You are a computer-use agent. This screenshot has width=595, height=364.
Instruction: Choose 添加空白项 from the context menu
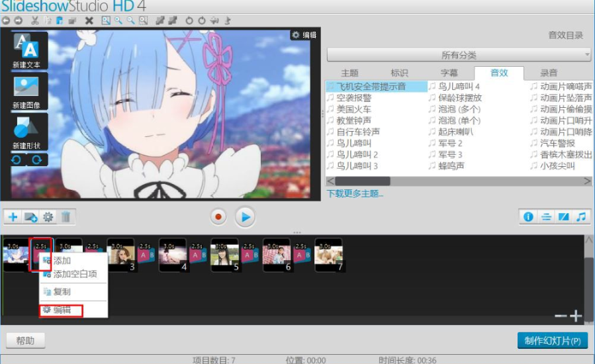75,274
